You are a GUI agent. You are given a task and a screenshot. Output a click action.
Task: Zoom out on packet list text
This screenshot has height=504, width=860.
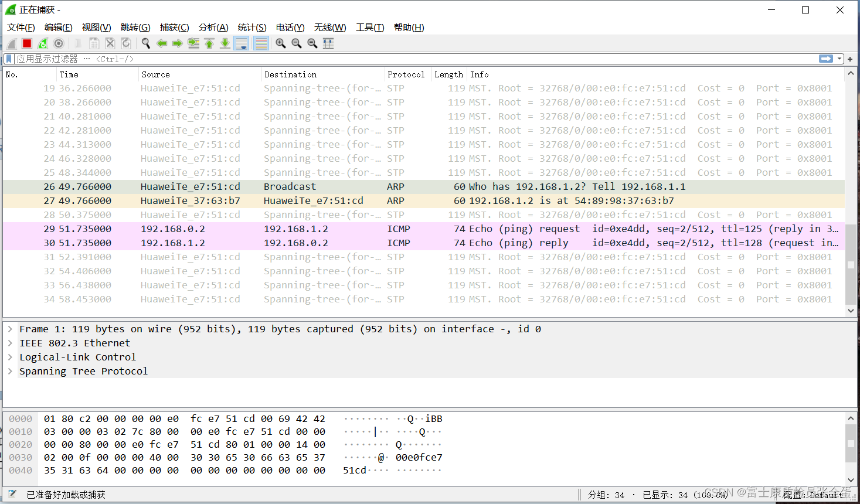click(x=297, y=43)
